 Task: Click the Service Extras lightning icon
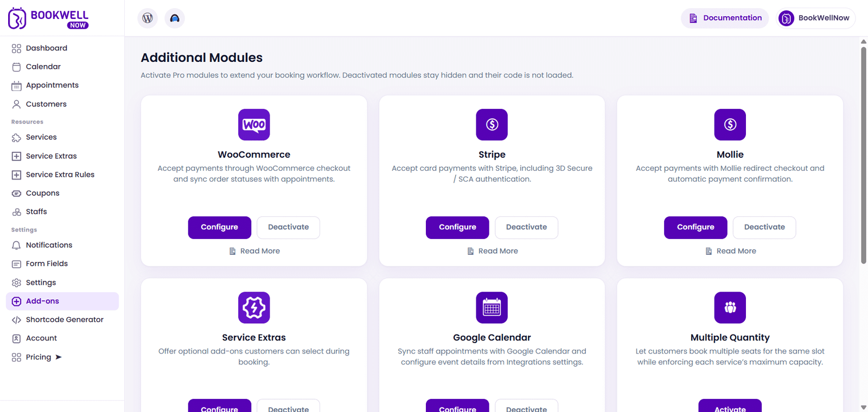pos(254,307)
